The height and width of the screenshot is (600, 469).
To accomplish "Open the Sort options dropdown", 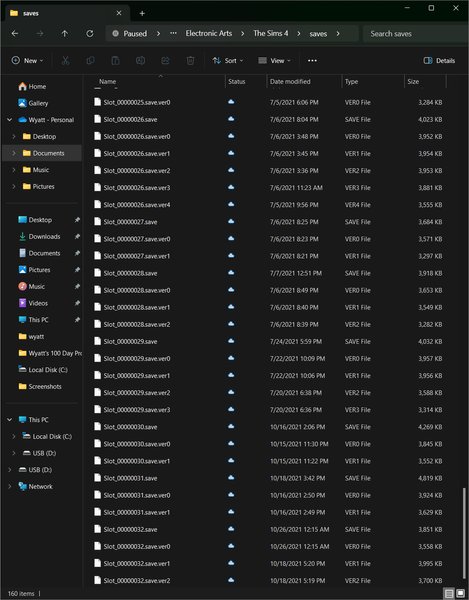I will (228, 60).
